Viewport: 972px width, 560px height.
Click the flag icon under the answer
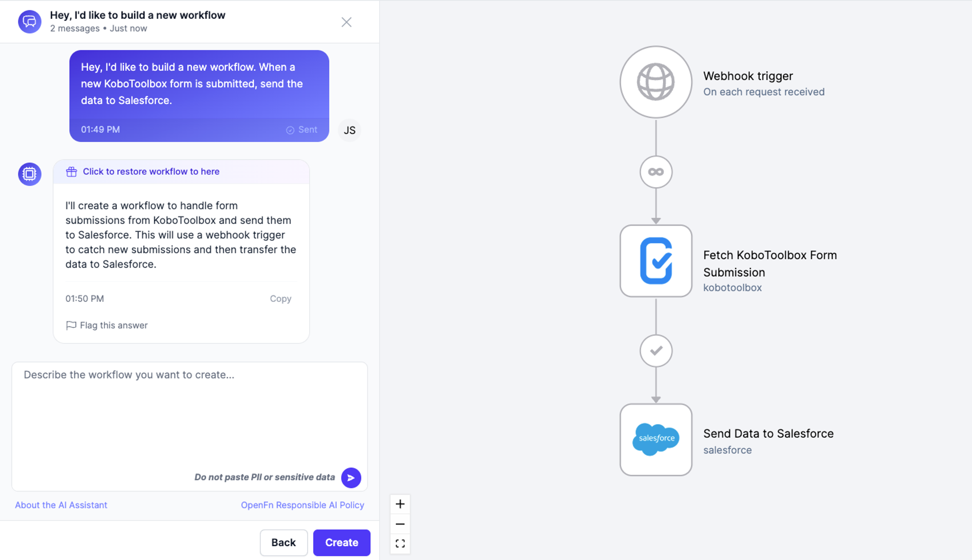71,325
